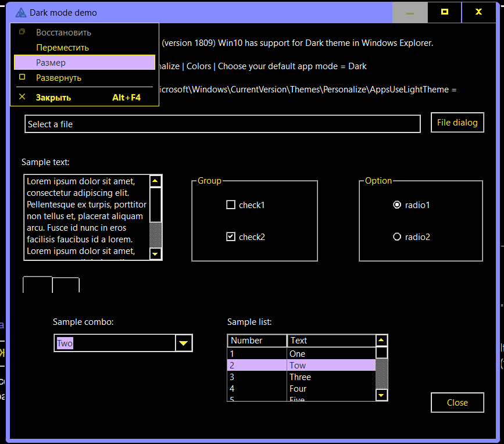Minimize the Dark mode demo window
Image resolution: width=504 pixels, height=444 pixels.
(410, 13)
